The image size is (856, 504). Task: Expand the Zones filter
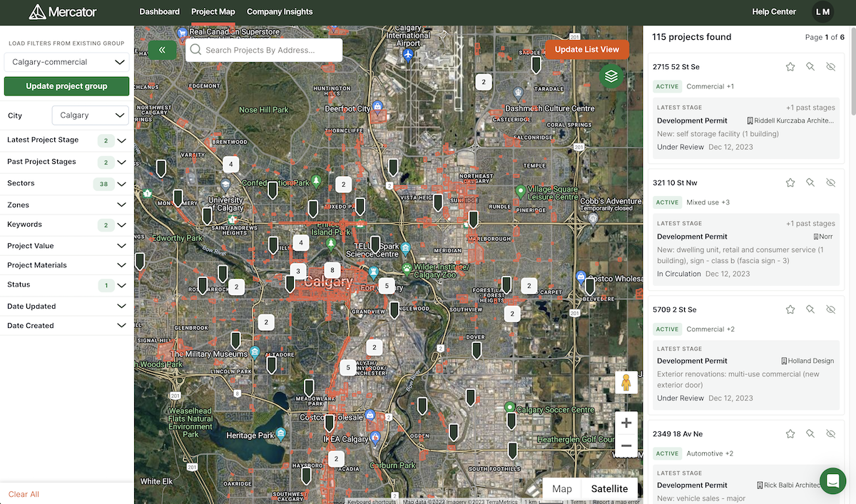point(66,205)
